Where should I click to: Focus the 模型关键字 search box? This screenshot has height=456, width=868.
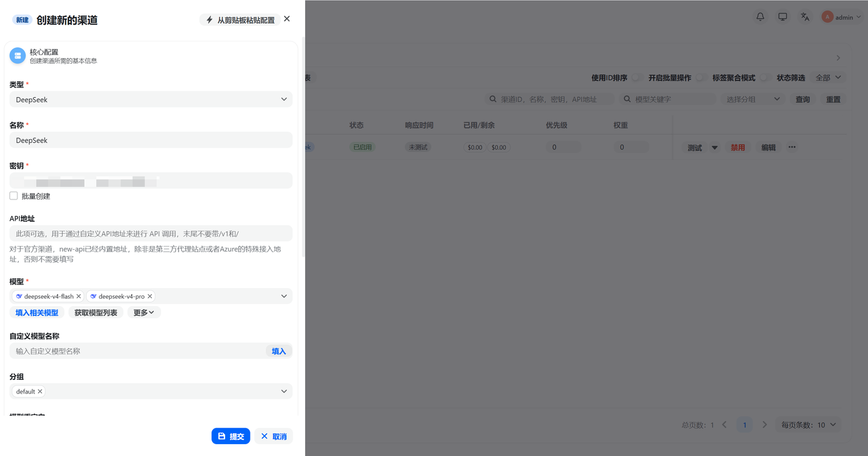[667, 99]
